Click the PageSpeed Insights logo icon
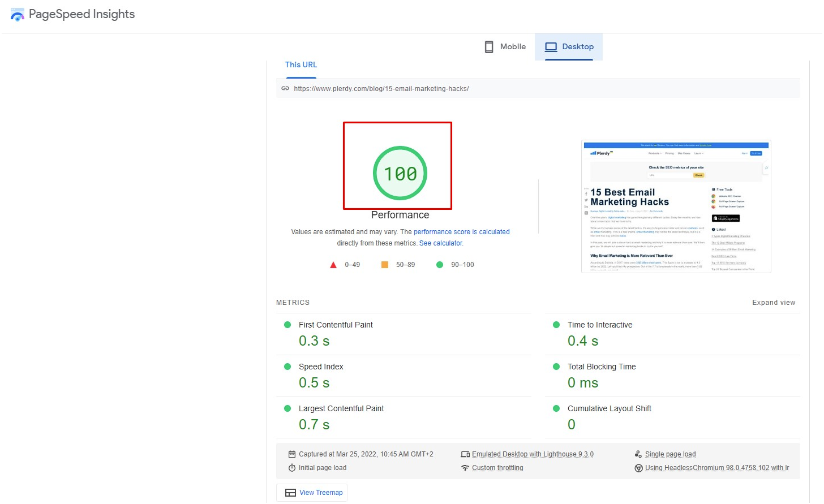824x504 pixels. point(17,15)
